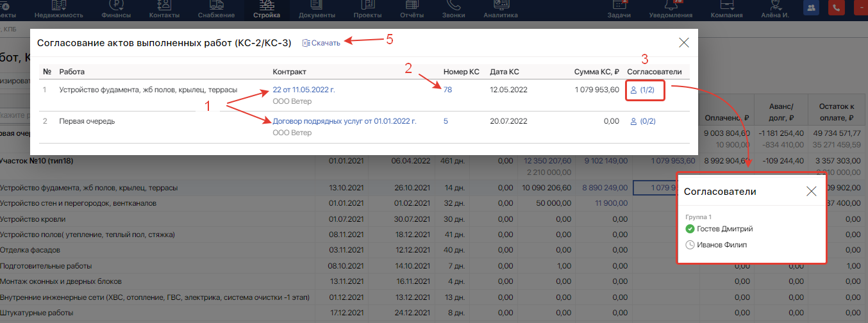Show approvers (0/2) for Первая очередь
Image resolution: width=868 pixels, height=323 pixels.
643,121
